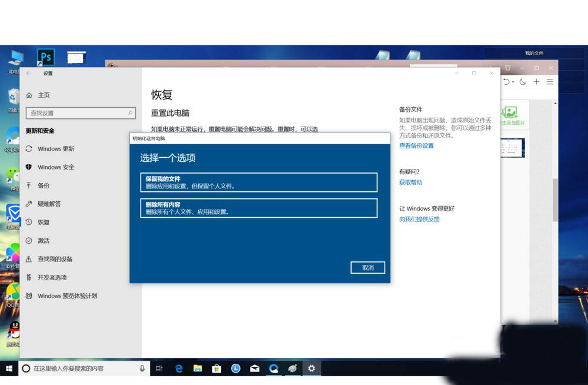Select the 保留我的文件 reset option

[x=259, y=182]
